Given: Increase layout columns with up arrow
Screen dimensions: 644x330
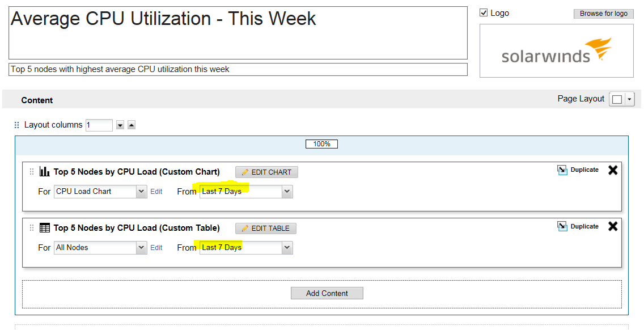Looking at the screenshot, I should coord(132,125).
